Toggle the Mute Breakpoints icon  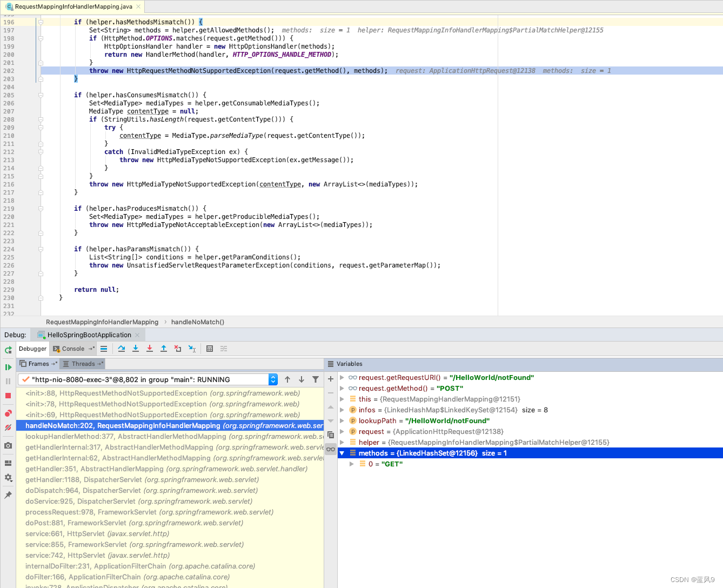tap(8, 427)
